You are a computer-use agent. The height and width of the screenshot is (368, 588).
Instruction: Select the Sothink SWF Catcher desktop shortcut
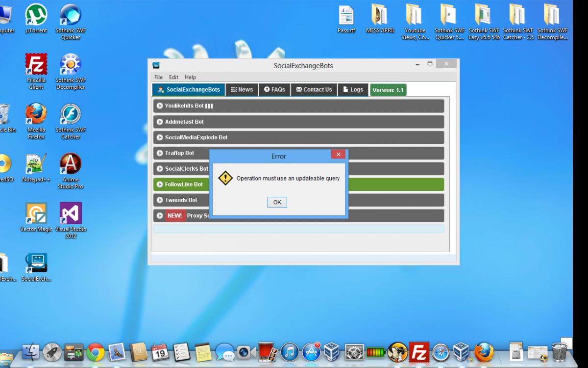click(71, 121)
